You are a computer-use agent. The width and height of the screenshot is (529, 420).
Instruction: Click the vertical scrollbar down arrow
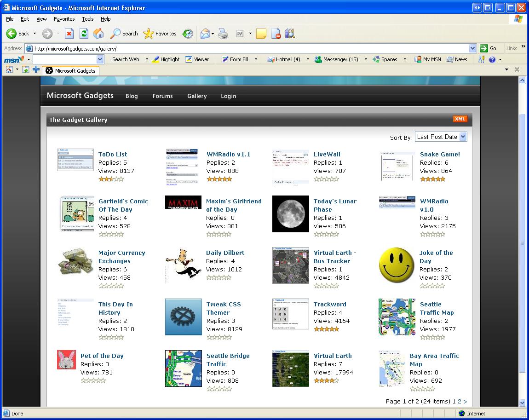(x=522, y=403)
